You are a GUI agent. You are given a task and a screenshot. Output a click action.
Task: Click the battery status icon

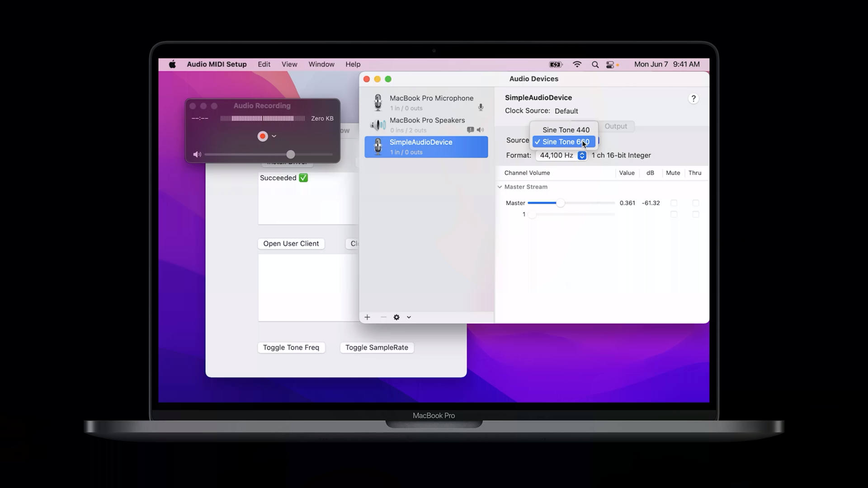tap(556, 65)
